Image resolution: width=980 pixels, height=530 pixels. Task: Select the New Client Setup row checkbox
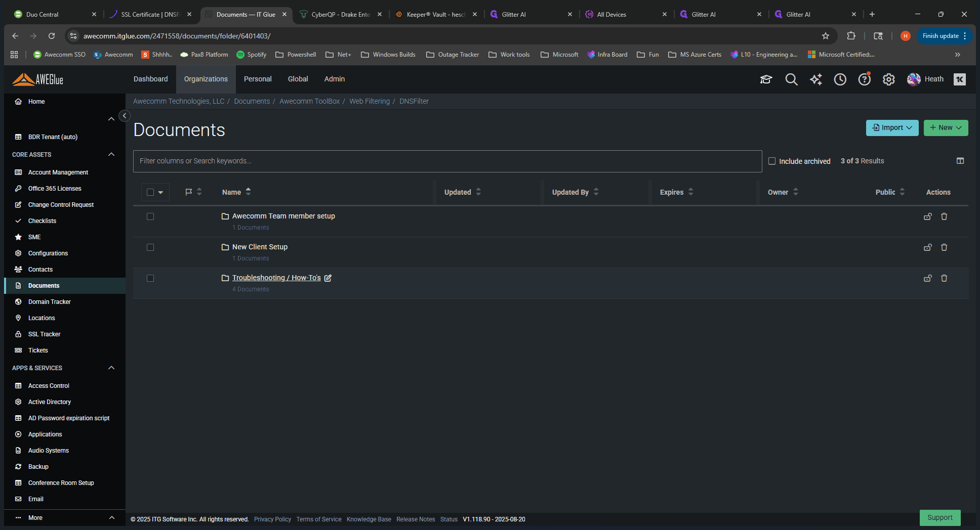tap(150, 247)
